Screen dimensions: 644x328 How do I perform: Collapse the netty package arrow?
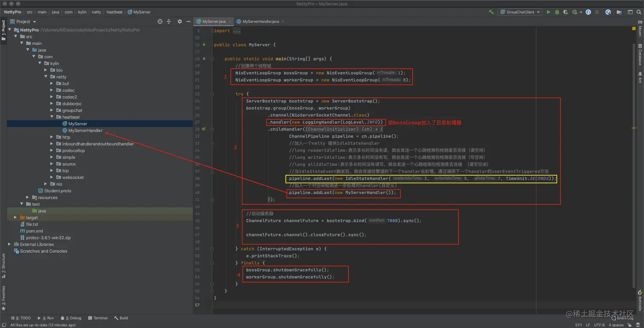[x=46, y=77]
